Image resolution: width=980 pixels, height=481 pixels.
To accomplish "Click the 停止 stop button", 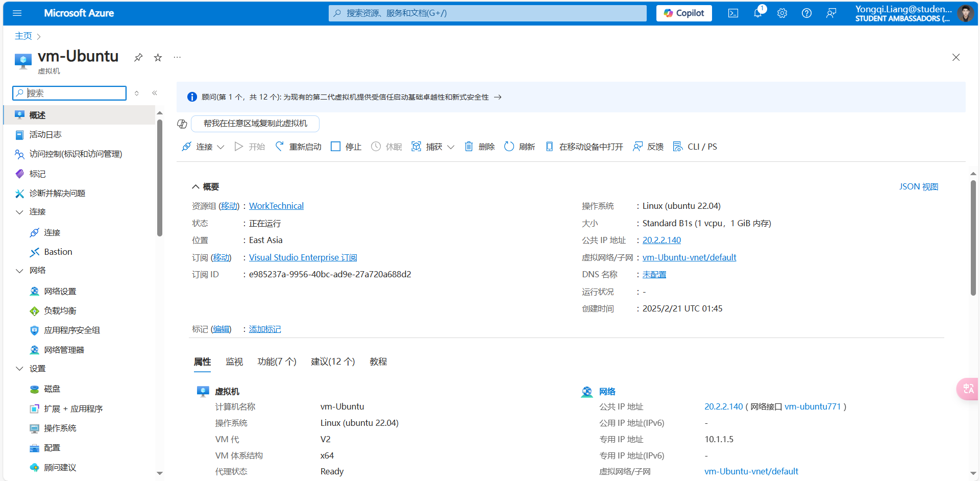I will [x=346, y=147].
